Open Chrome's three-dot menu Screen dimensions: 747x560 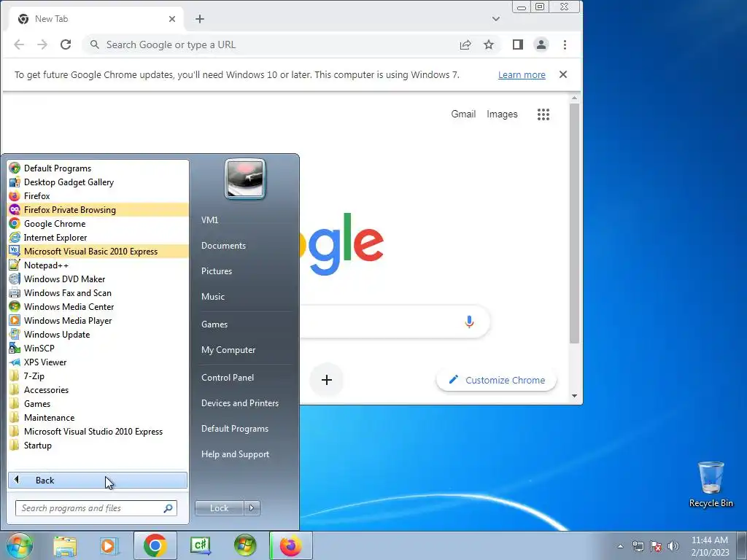tap(565, 44)
